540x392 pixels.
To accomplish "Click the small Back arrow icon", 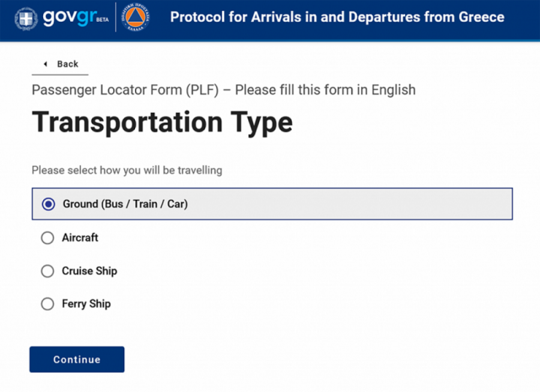I will pyautogui.click(x=45, y=64).
